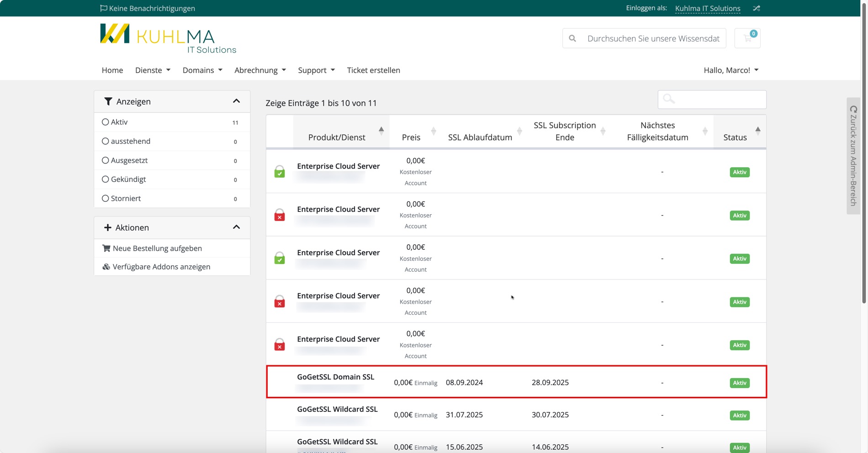Sort by Nächstes Fälligkeitsdatum column arrows

tap(705, 131)
